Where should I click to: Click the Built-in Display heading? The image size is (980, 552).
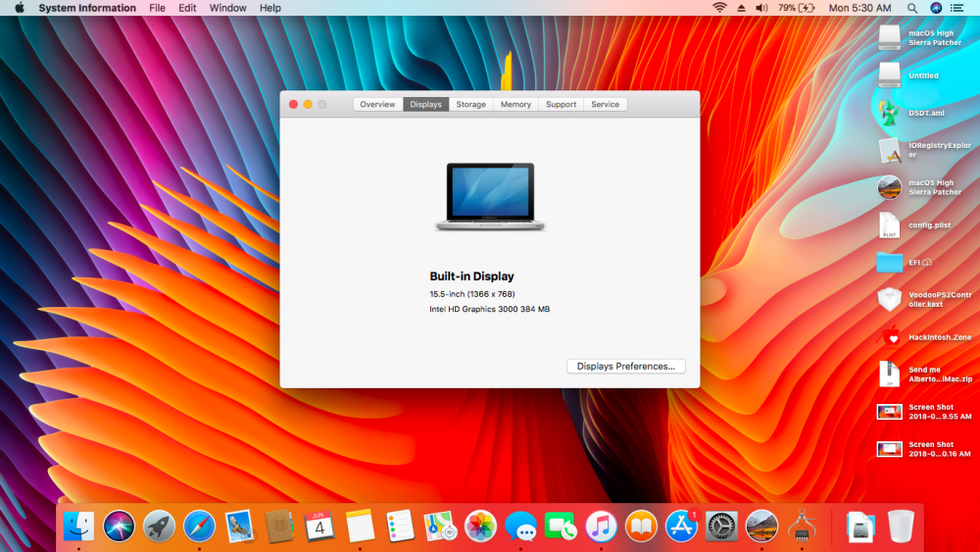pyautogui.click(x=472, y=276)
